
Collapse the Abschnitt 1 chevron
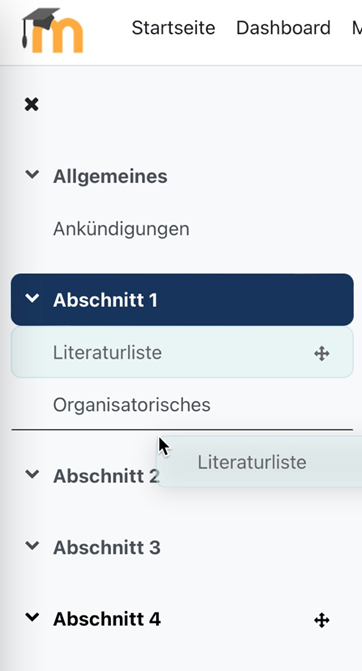tap(33, 298)
